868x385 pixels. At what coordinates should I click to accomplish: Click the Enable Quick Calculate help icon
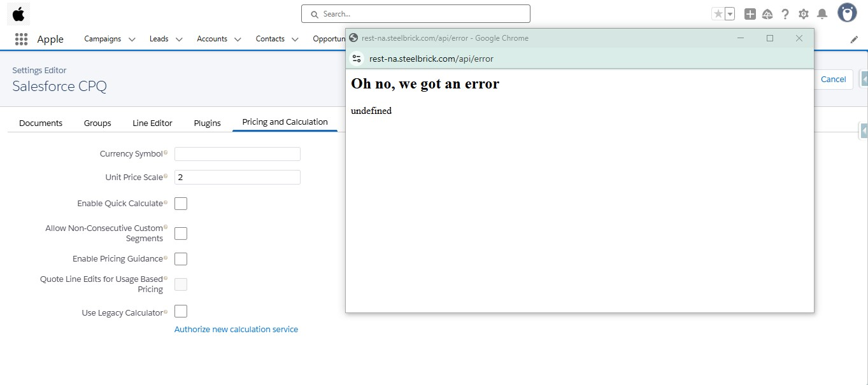(x=166, y=202)
